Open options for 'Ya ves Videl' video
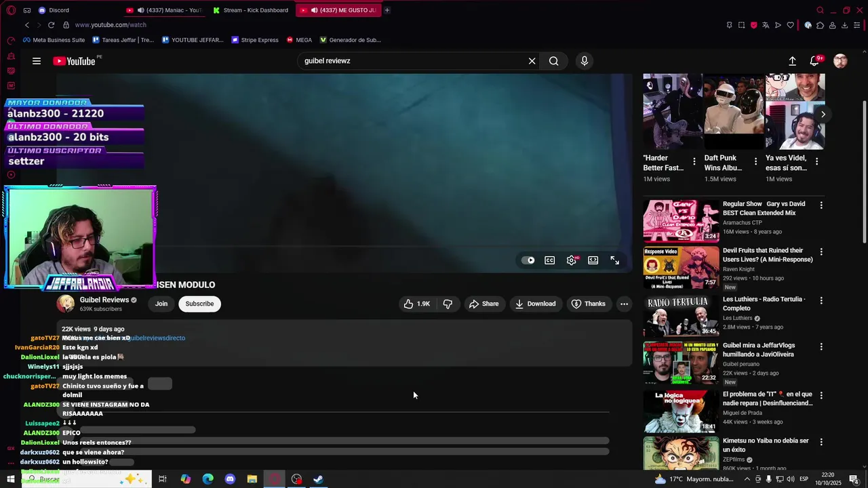The width and height of the screenshot is (868, 488). pyautogui.click(x=816, y=161)
